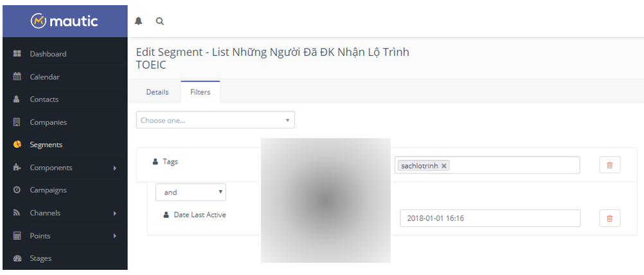Open the 'Choose one...' filter dropdown
The width and height of the screenshot is (644, 275).
215,120
